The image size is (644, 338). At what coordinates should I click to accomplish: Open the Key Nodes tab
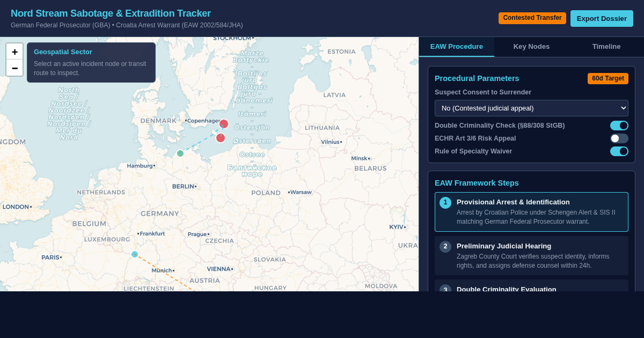click(531, 47)
